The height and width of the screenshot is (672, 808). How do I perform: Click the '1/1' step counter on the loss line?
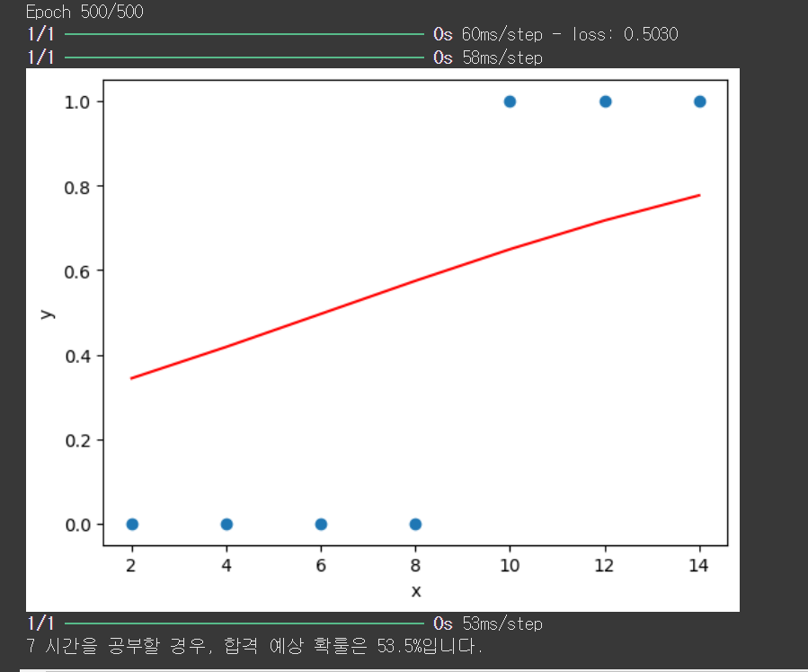tap(40, 34)
